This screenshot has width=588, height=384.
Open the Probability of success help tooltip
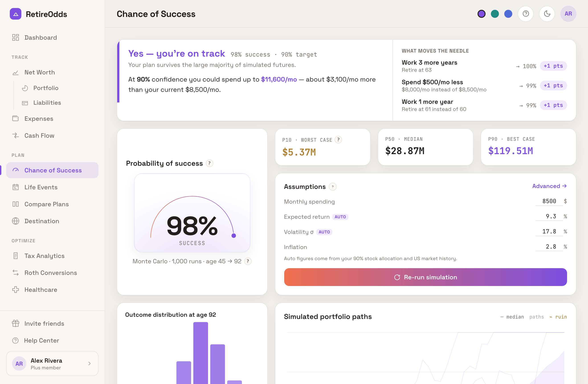pyautogui.click(x=210, y=163)
